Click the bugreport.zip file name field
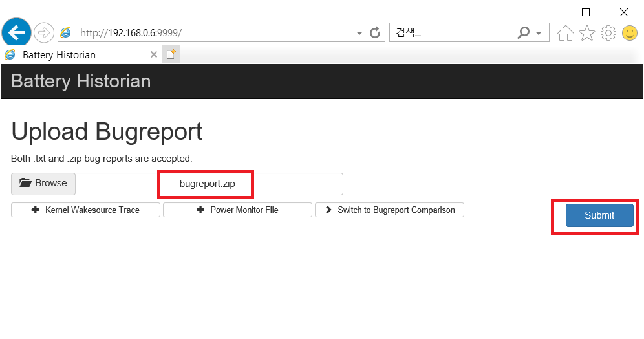The height and width of the screenshot is (339, 644). [209, 184]
